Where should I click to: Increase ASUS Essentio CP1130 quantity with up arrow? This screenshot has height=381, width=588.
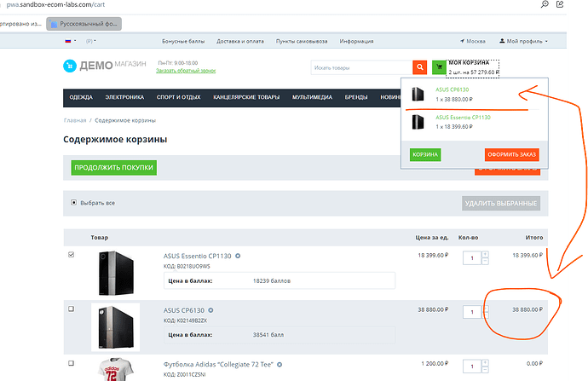[x=485, y=253]
